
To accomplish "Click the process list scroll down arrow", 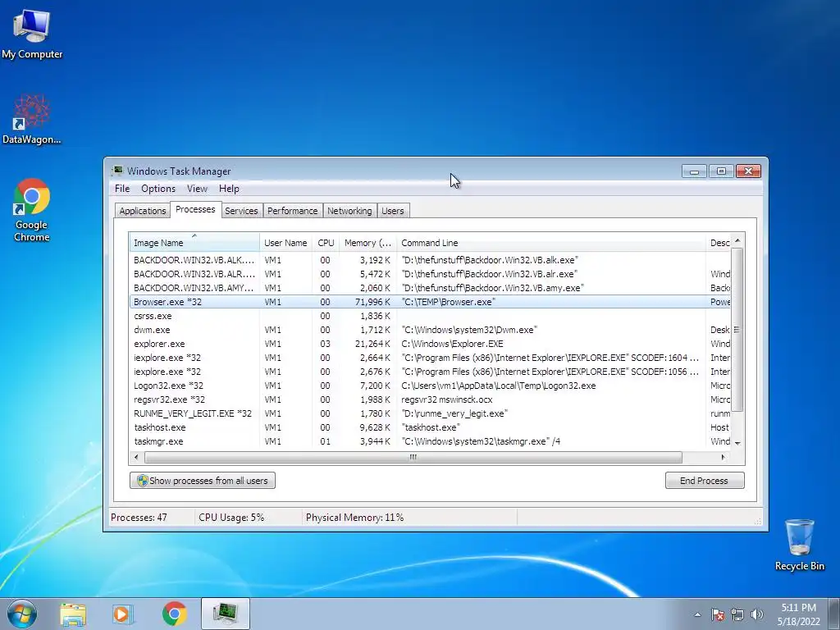I will pos(737,443).
